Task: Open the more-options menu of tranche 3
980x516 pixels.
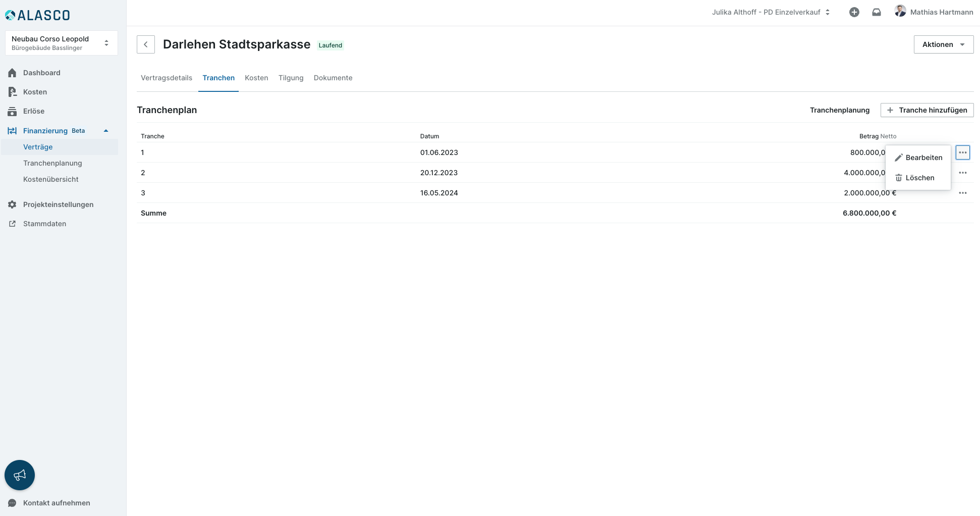Action: (963, 193)
